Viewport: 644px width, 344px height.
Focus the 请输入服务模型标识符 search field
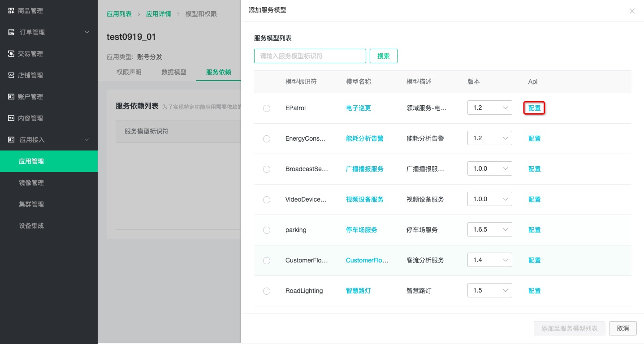310,56
